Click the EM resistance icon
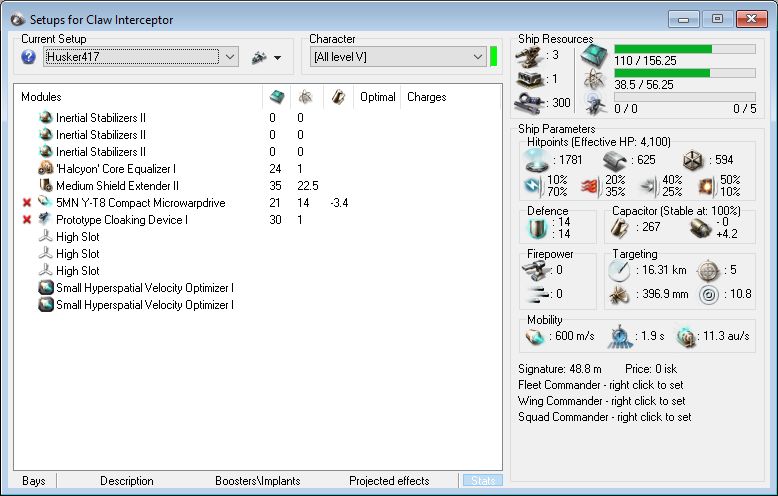778x496 pixels. pos(533,186)
